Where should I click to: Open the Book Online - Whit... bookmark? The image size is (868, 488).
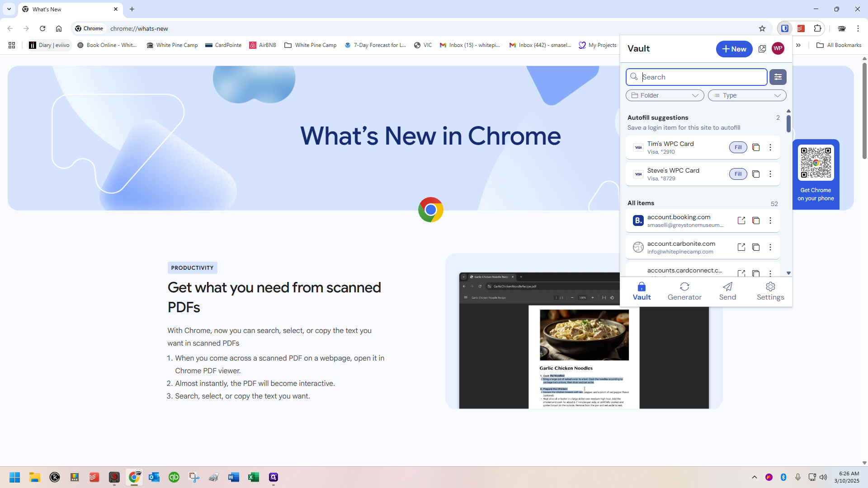[107, 45]
